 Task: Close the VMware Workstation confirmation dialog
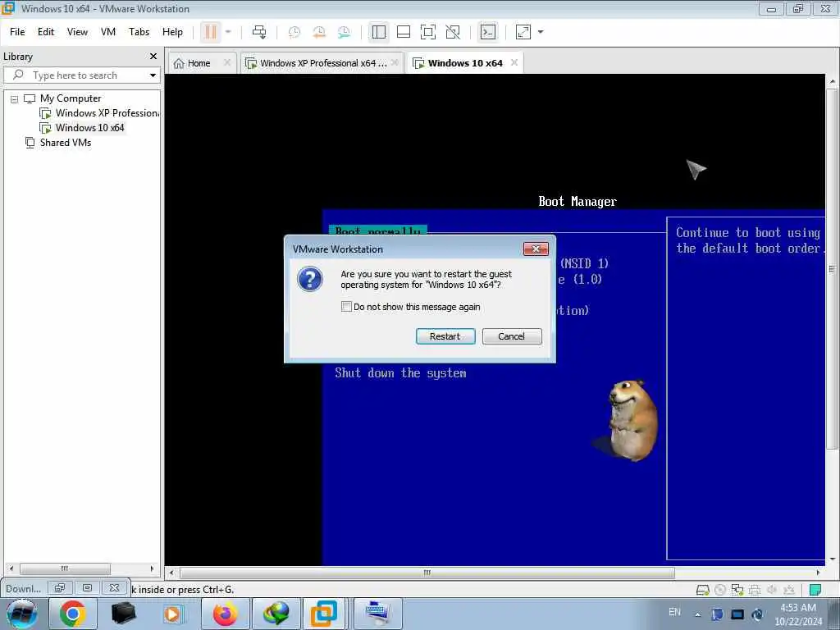[536, 249]
